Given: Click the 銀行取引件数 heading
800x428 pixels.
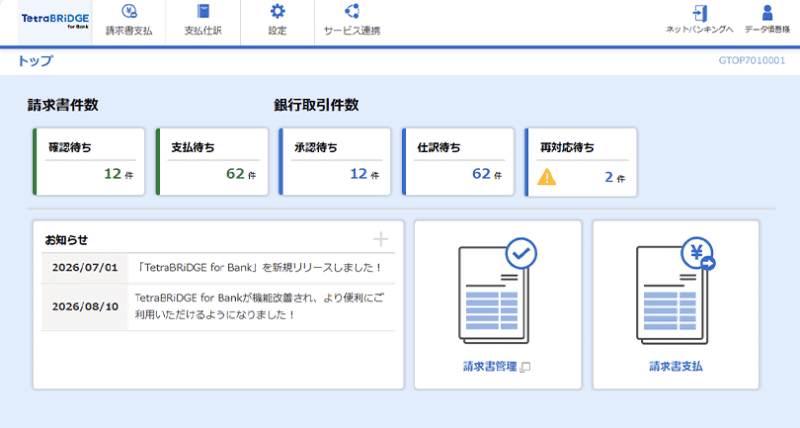Looking at the screenshot, I should click(316, 105).
